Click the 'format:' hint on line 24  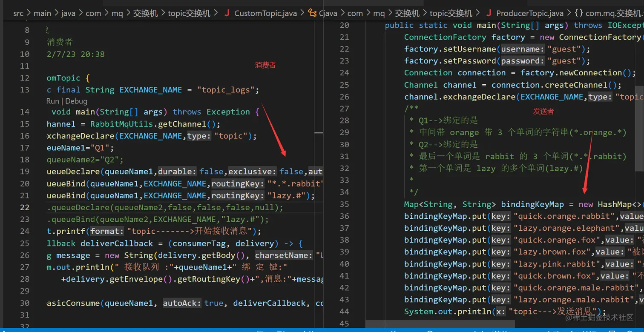tap(107, 231)
